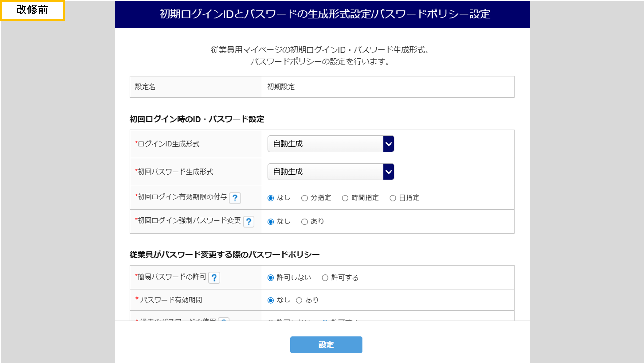Viewport: 644px width, 363px height.
Task: Click the page title header banner
Action: click(322, 14)
